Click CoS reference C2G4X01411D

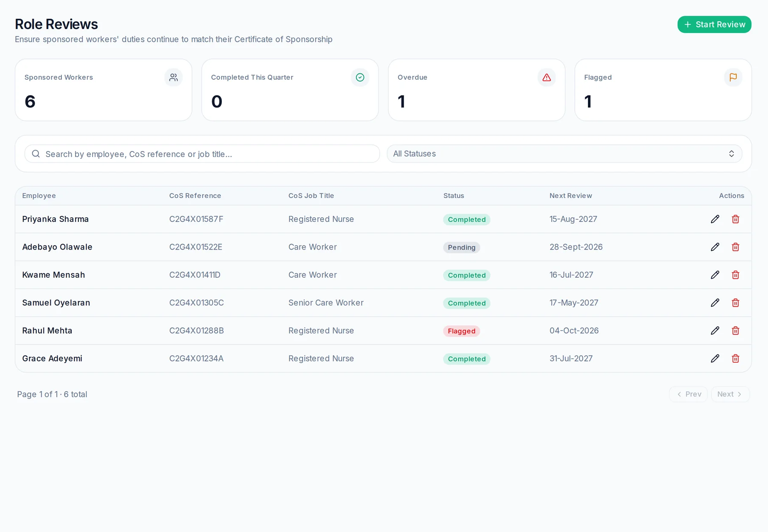point(195,275)
